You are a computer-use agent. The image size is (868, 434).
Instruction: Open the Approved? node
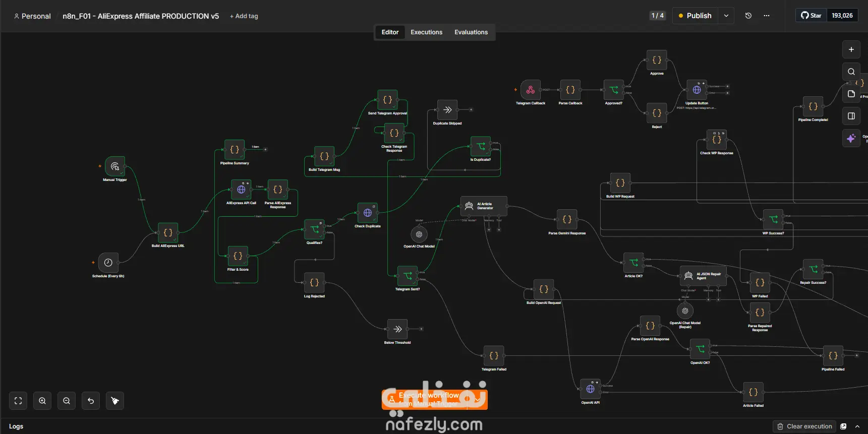click(614, 90)
